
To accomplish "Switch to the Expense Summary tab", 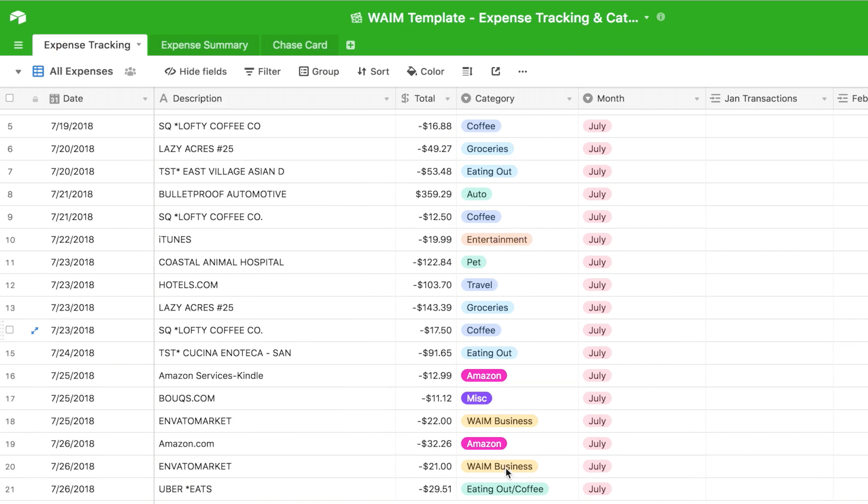I will (x=204, y=45).
